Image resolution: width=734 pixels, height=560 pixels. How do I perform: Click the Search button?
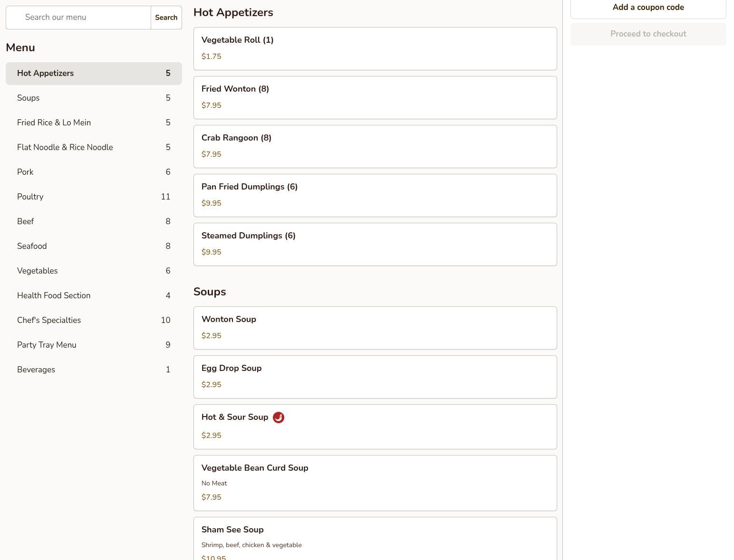(x=166, y=18)
